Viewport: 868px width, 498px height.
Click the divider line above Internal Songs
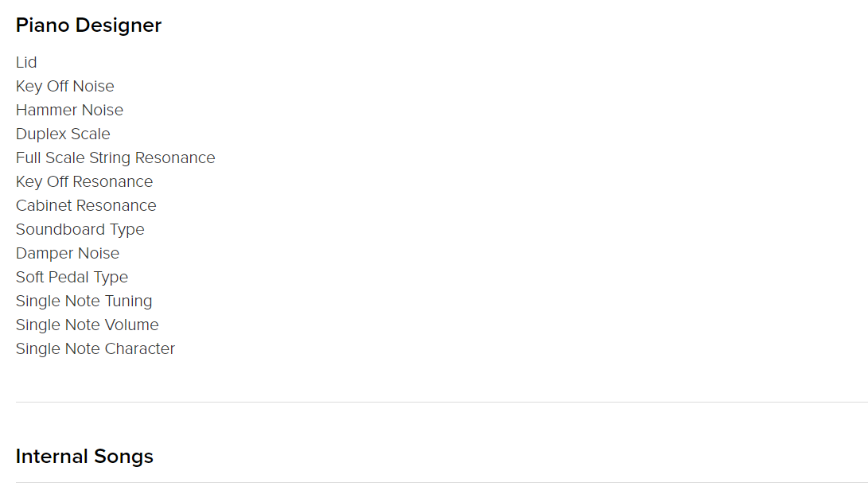pos(442,402)
